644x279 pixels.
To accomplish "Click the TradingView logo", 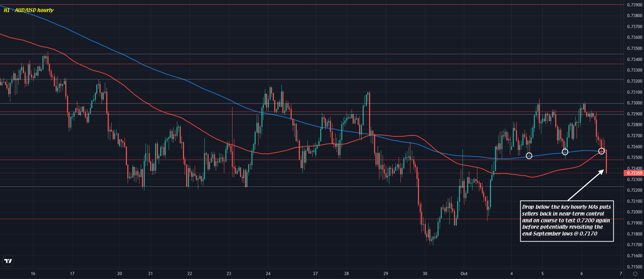I will [x=8, y=261].
